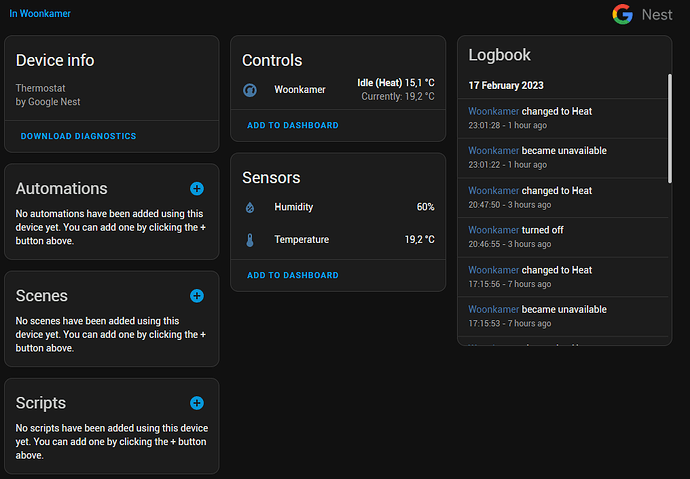
Task: Add a new automation with plus icon
Action: pyautogui.click(x=197, y=188)
